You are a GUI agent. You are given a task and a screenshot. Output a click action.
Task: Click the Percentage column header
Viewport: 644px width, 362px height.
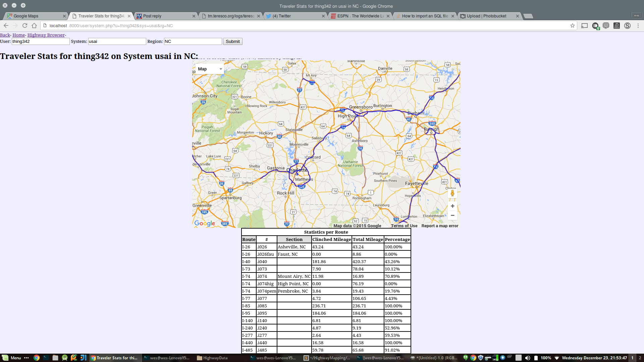coord(397,239)
